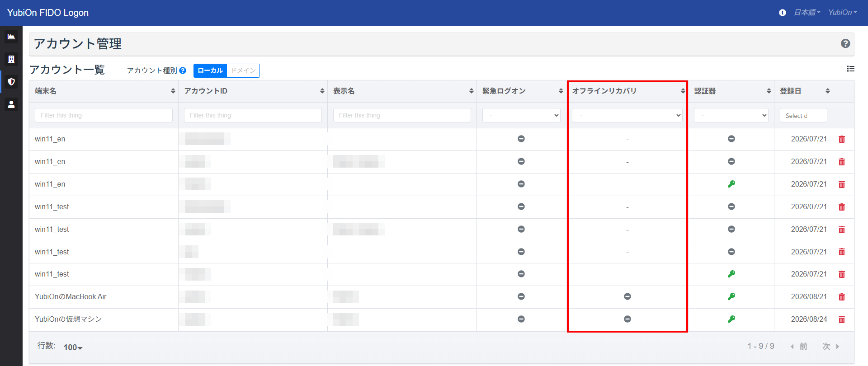
Task: Focus the 表示名 filter field
Action: [402, 115]
